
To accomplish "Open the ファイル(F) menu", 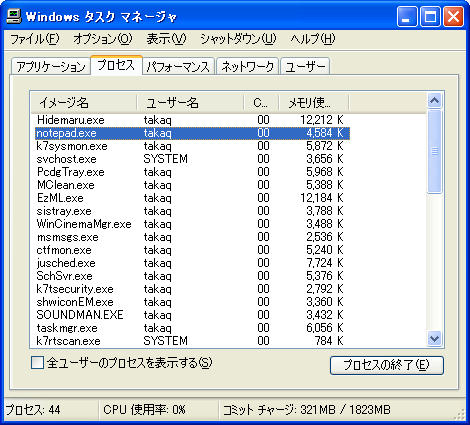I will coord(35,39).
